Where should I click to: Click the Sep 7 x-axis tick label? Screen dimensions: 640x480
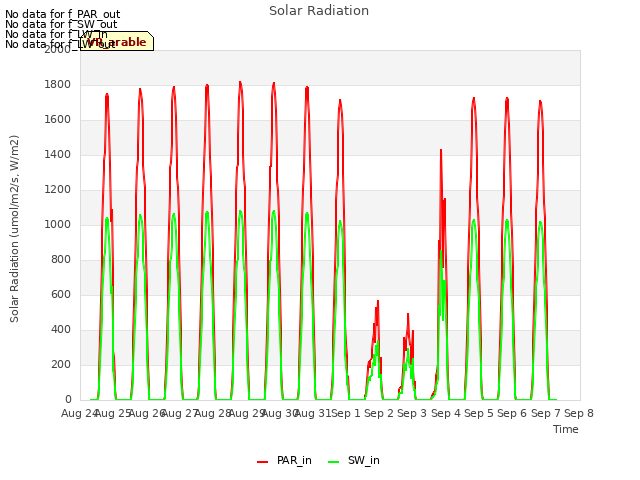546,413
